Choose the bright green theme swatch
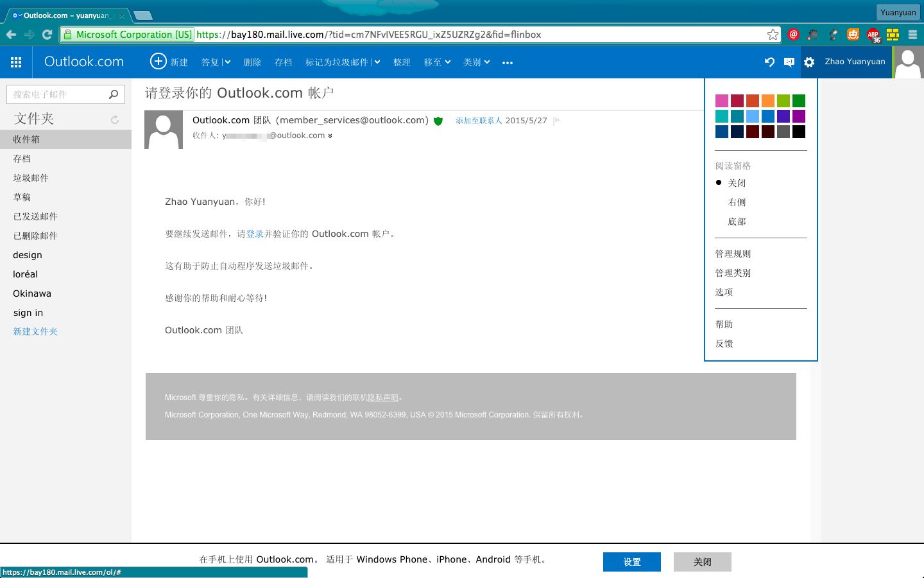The height and width of the screenshot is (578, 924). click(783, 101)
